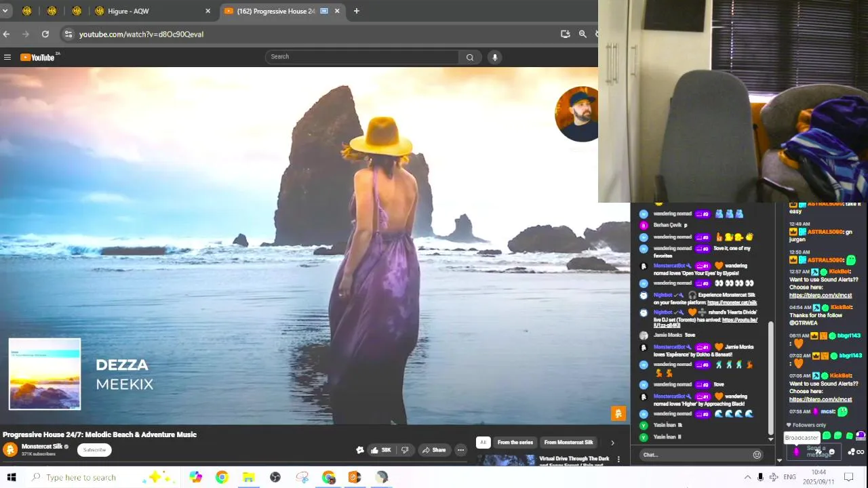Open the Windows Start menu
The width and height of the screenshot is (868, 488).
point(12,477)
